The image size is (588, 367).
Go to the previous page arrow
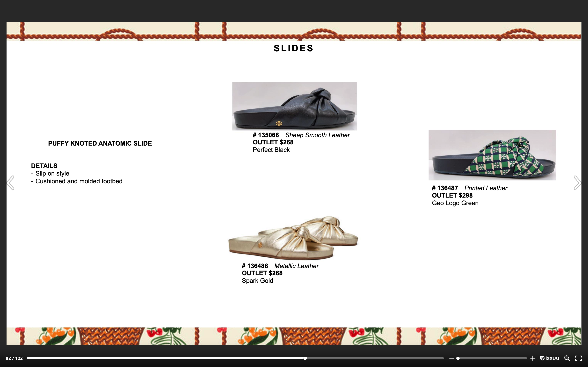10,183
